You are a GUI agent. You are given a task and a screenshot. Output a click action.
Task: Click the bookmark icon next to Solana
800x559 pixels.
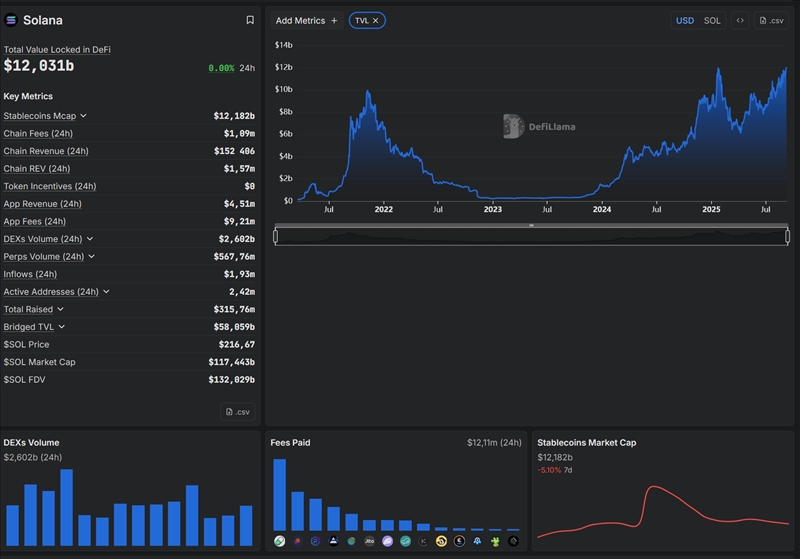[x=250, y=20]
